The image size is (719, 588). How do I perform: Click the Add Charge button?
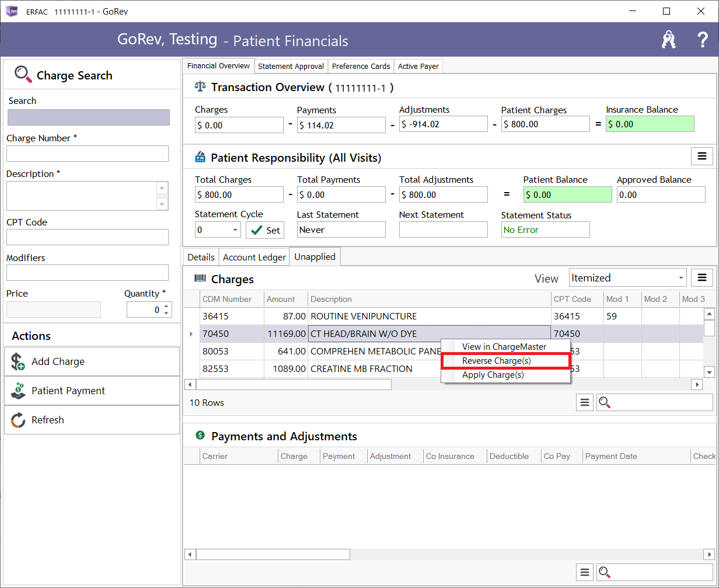(x=92, y=361)
